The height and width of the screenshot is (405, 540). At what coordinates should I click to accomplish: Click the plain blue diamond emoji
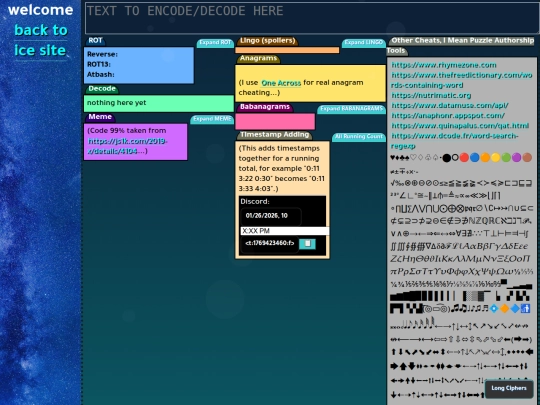pos(515,308)
